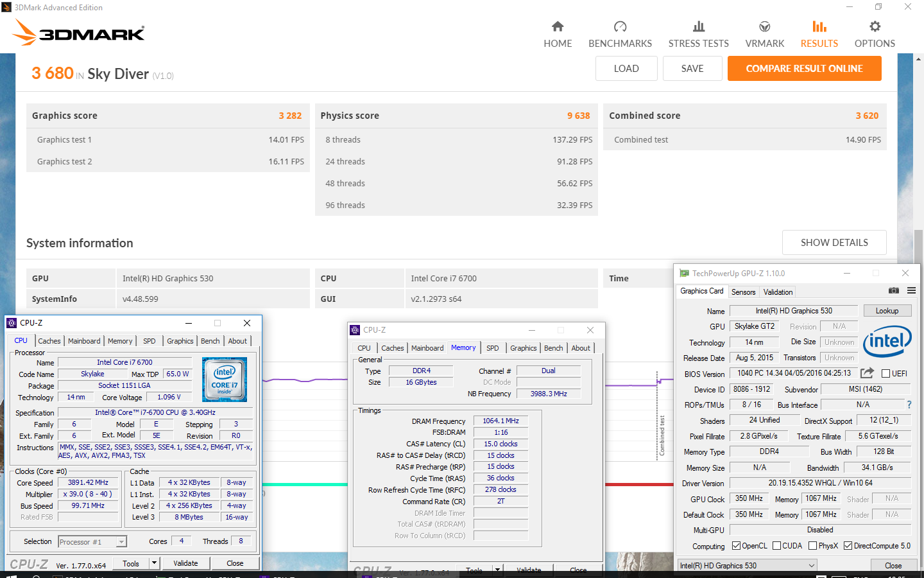Open GPU selection dropdown Intel HD Graphics 530
Viewport: 924px width, 578px height.
pos(748,566)
